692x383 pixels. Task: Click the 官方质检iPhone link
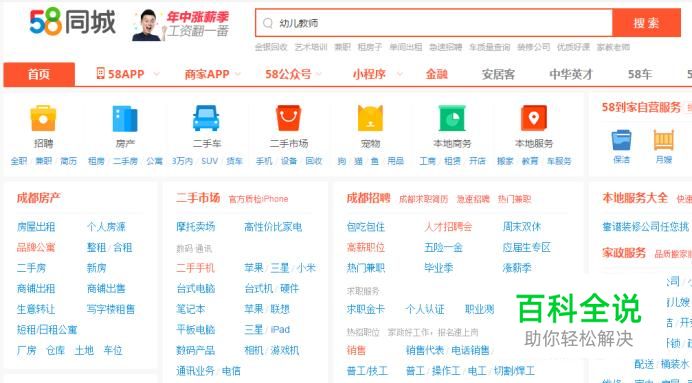pyautogui.click(x=258, y=199)
